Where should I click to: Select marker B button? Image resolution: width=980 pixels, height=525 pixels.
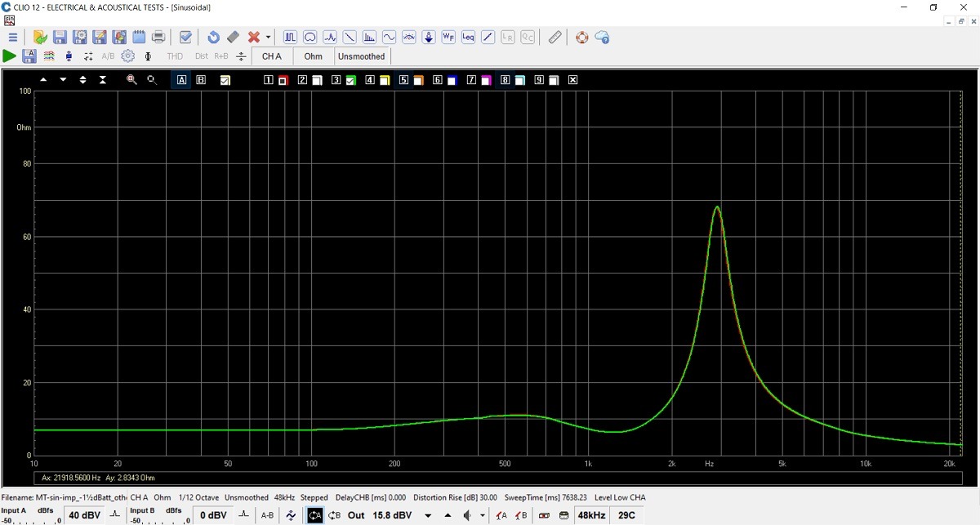coord(201,80)
